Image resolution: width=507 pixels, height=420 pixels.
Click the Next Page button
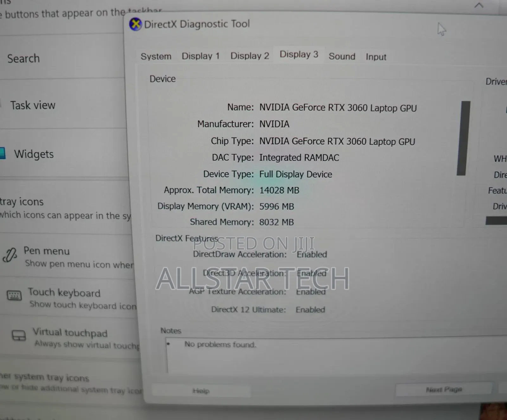point(444,390)
